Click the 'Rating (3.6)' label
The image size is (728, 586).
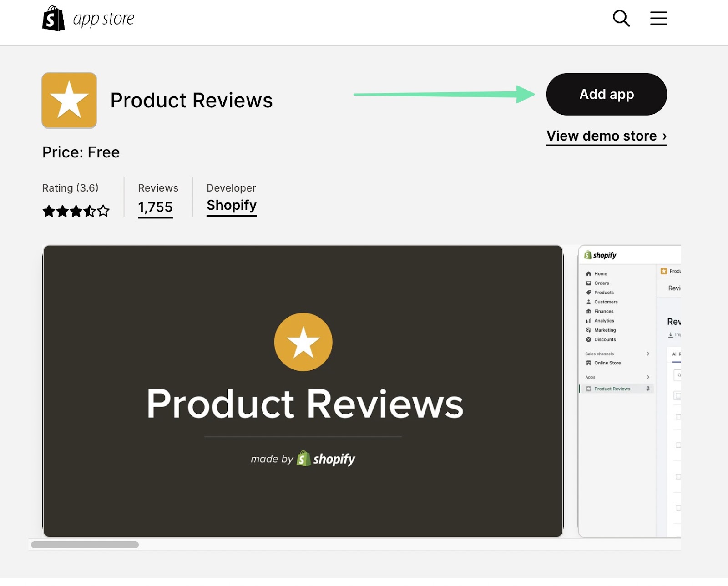[x=71, y=188]
